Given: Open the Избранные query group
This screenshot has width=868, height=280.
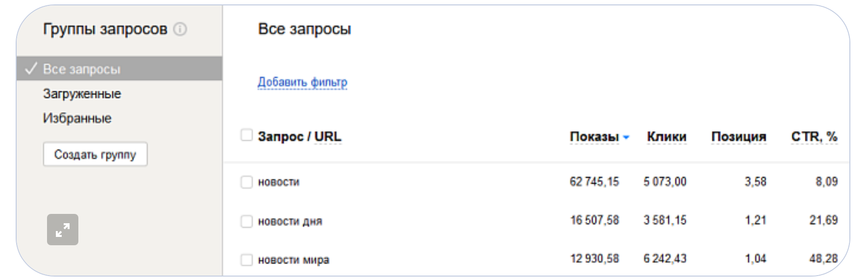Looking at the screenshot, I should click(x=77, y=118).
